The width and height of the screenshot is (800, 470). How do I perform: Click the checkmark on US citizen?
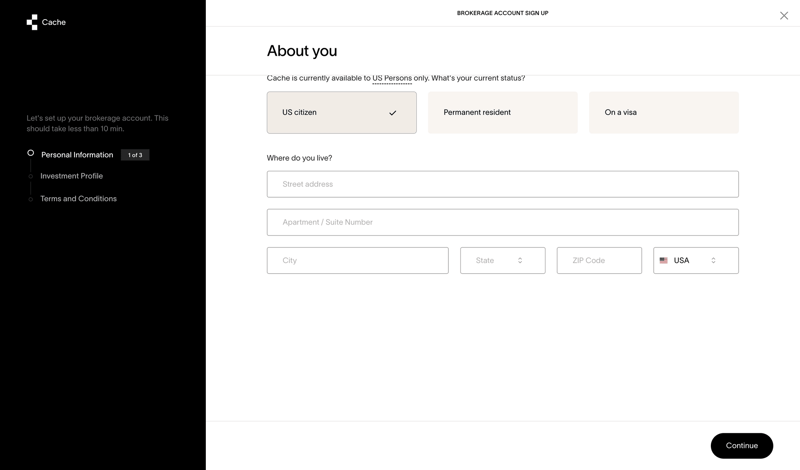pyautogui.click(x=392, y=113)
